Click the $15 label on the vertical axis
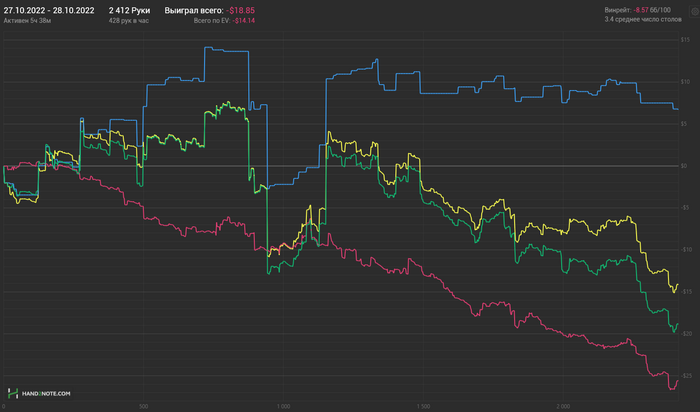Viewport: 700px width, 412px height. point(685,39)
